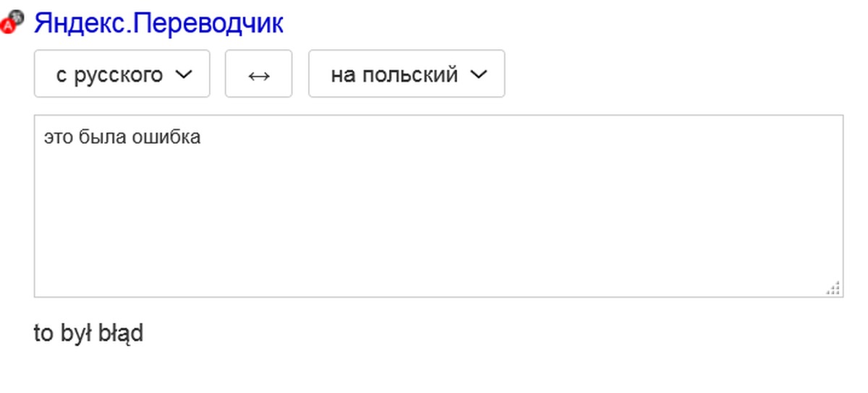Image resolution: width=868 pixels, height=393 pixels.
Task: Click the translated word "to" in the output
Action: pos(43,334)
